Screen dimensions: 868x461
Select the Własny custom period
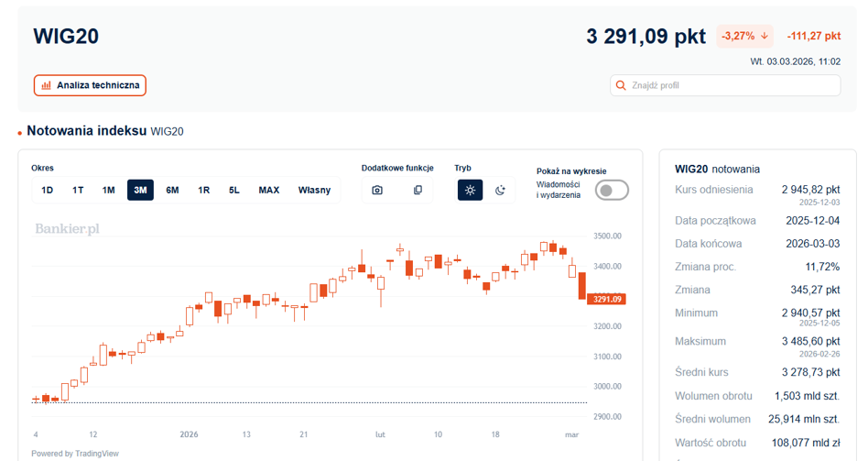(x=314, y=190)
